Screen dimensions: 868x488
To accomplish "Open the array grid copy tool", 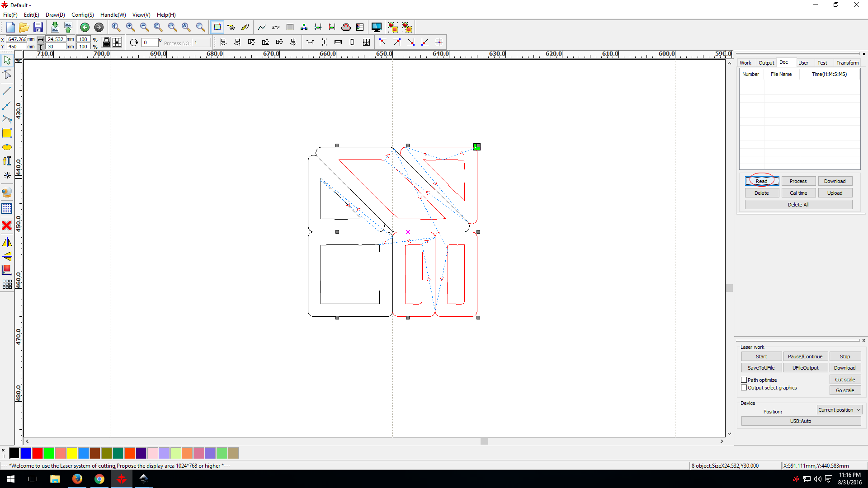I will (x=7, y=284).
